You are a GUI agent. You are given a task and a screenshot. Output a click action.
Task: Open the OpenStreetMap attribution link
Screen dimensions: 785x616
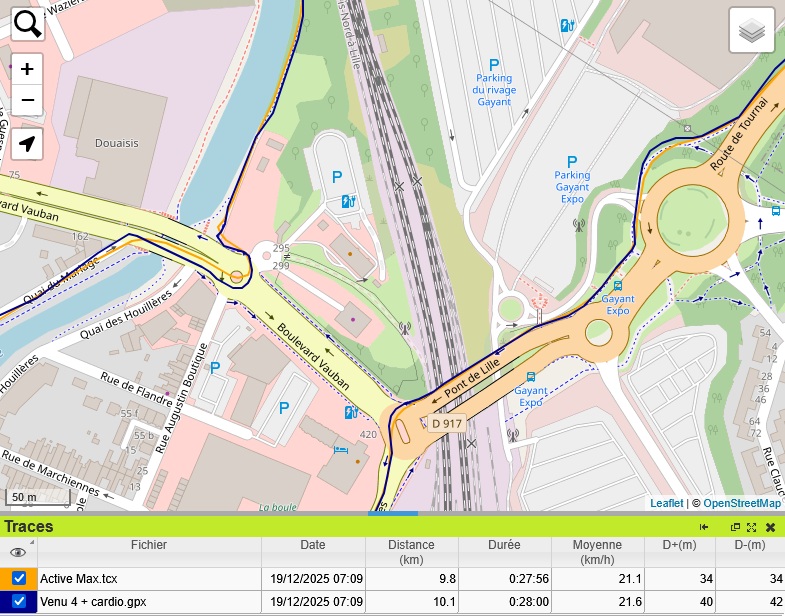point(741,503)
